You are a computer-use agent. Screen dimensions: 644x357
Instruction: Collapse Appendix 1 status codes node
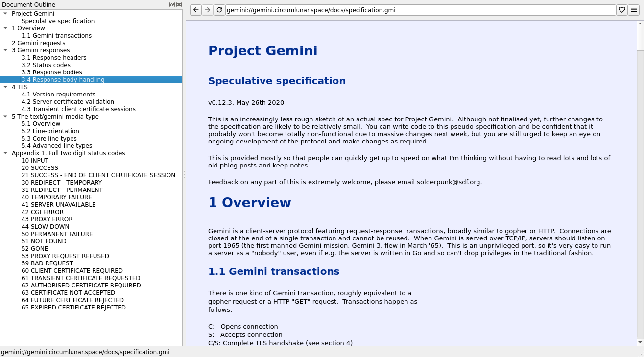[x=5, y=153]
